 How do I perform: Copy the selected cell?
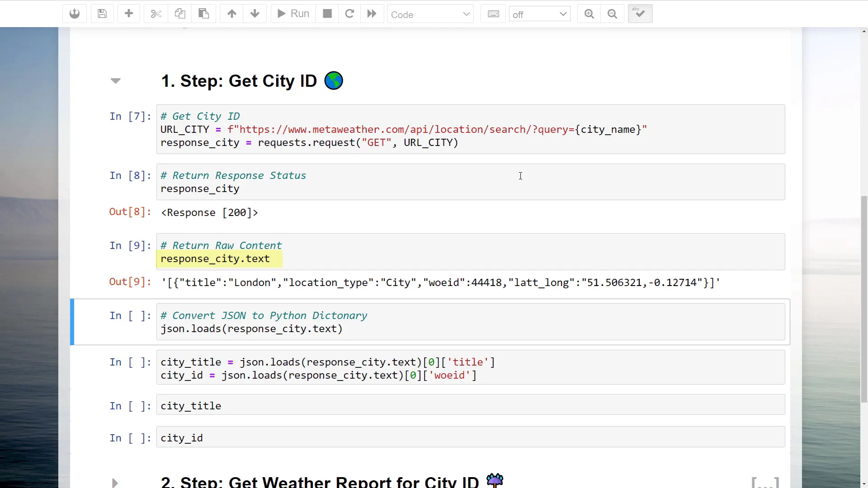[180, 14]
